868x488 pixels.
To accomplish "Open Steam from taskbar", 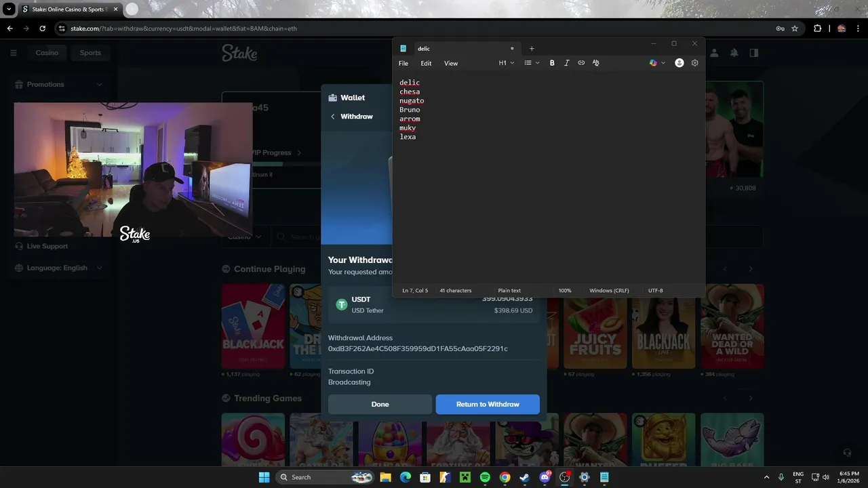I will 524,477.
